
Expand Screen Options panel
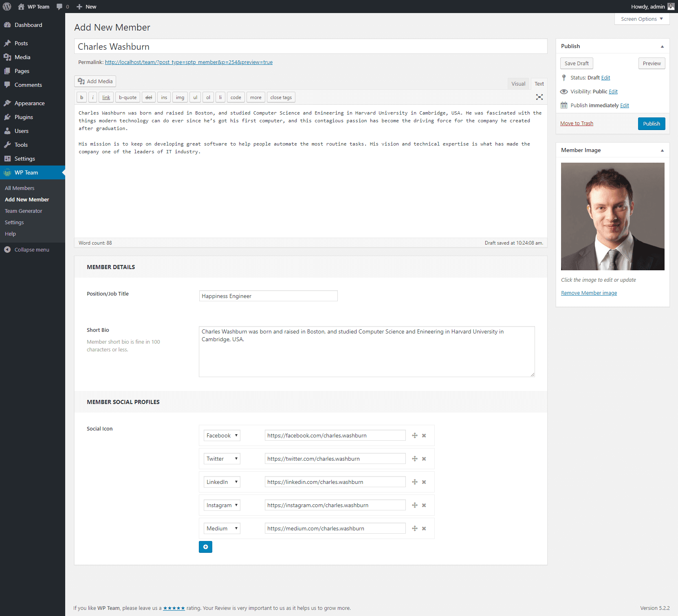coord(642,19)
